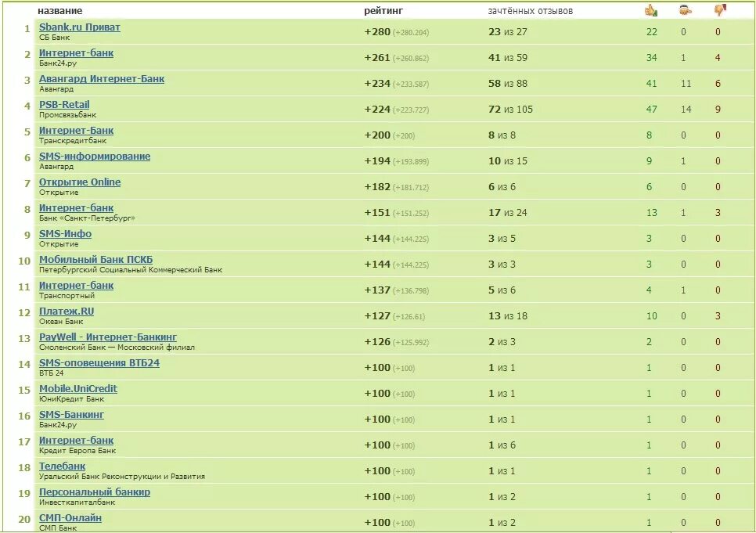Click rating value +126
Viewport: 756px width, 533px height.
click(377, 341)
